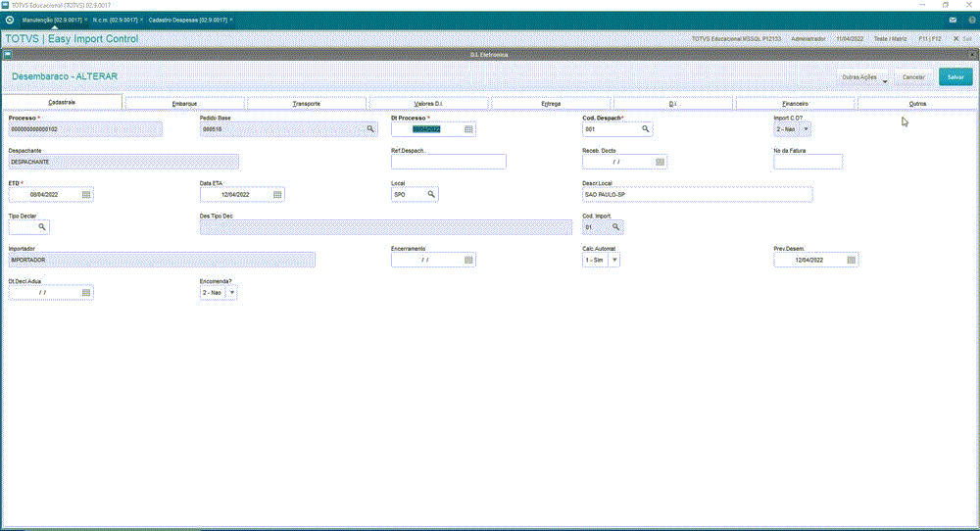Open the Receb. Docto calendar icon

660,162
